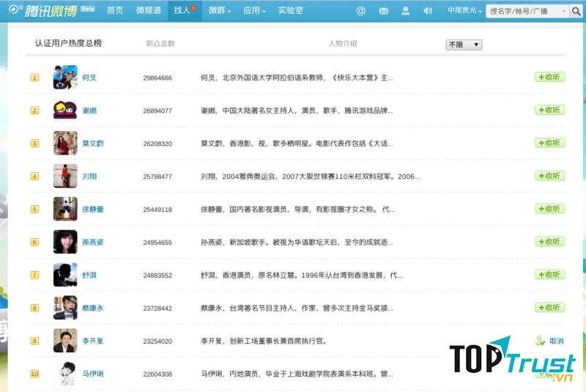586x392 pixels.
Task: Open 李开复 profile name link
Action: (93, 341)
